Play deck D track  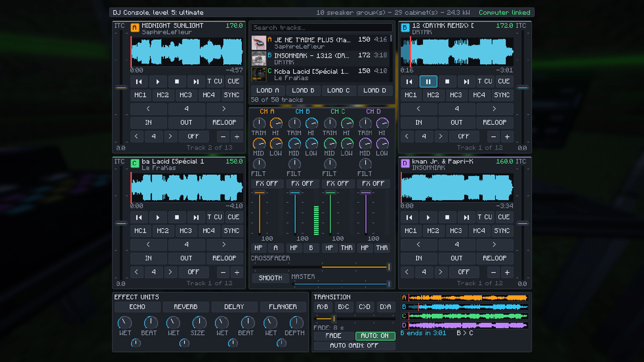[x=428, y=217]
